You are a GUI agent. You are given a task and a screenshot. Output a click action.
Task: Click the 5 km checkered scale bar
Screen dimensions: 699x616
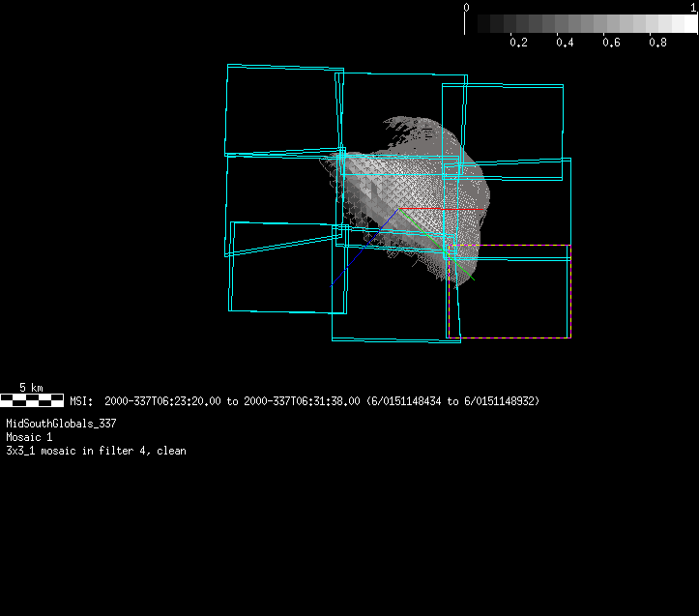[x=32, y=399]
